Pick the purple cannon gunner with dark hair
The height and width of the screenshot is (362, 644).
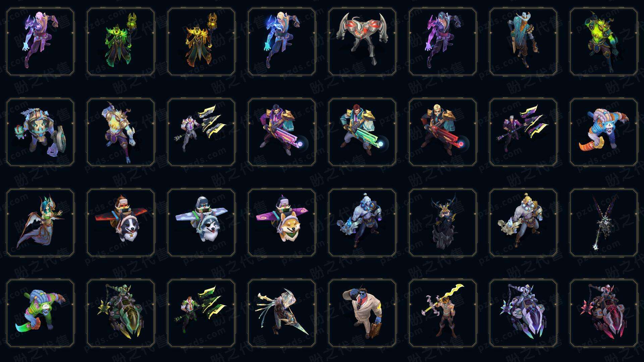point(282,132)
